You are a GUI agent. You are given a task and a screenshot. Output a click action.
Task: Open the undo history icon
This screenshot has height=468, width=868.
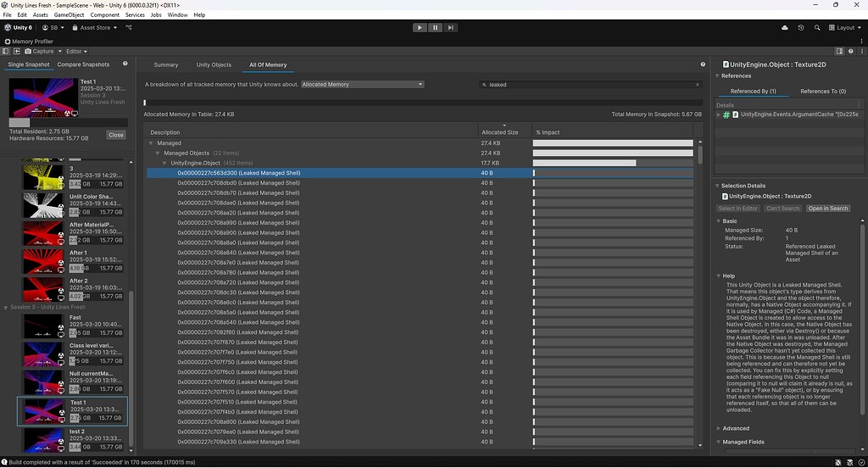tap(800, 28)
